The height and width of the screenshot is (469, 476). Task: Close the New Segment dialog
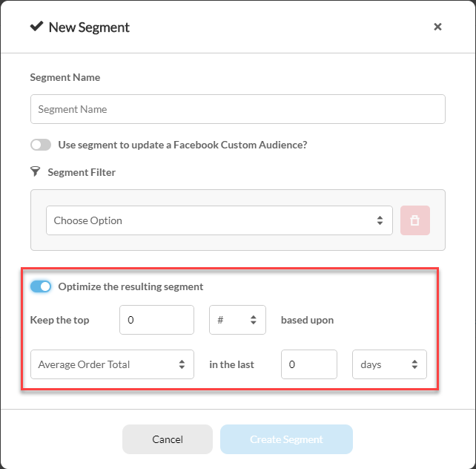(x=437, y=27)
